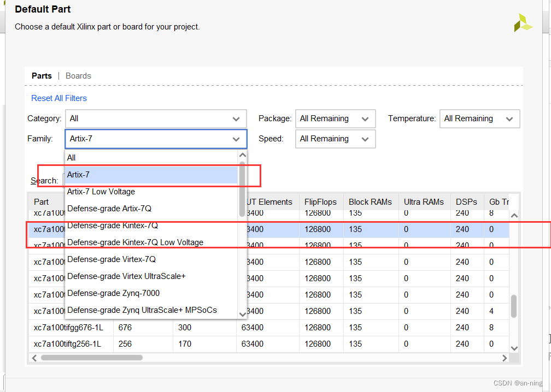This screenshot has width=551, height=392.
Task: Choose Defense-grade Kintex-7Q Low Voltage option
Action: [x=151, y=242]
